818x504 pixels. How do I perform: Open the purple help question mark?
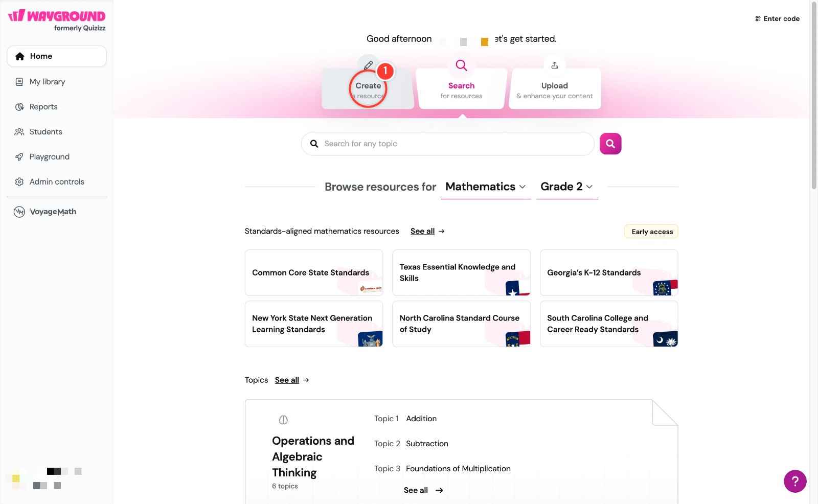click(795, 481)
